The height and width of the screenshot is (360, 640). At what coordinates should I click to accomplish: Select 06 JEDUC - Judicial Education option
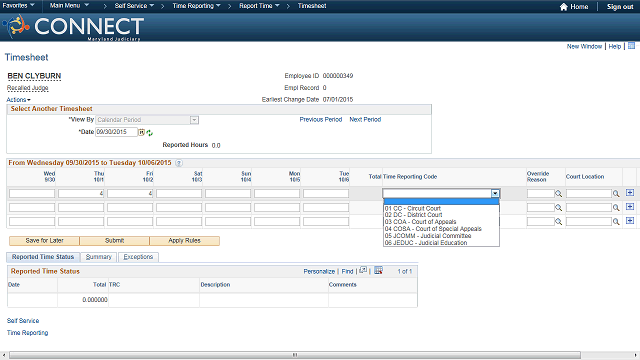pyautogui.click(x=441, y=242)
